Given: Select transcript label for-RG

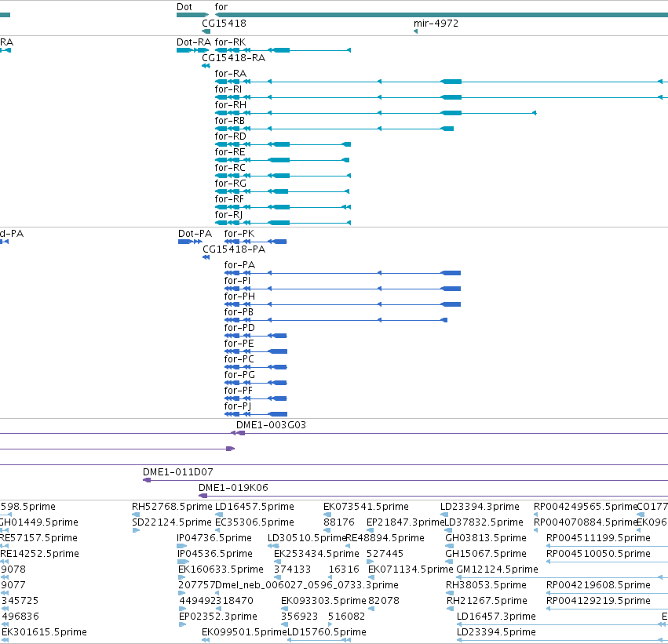Looking at the screenshot, I should pyautogui.click(x=231, y=184).
